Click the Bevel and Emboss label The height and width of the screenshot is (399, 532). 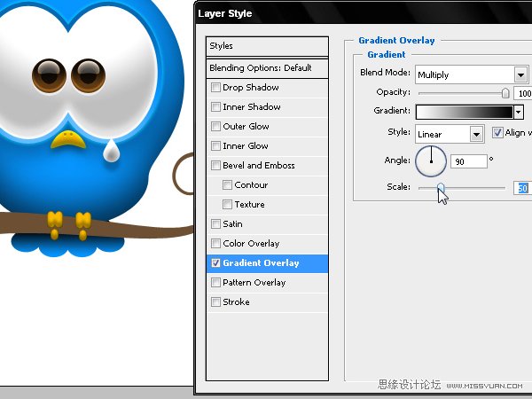[259, 166]
